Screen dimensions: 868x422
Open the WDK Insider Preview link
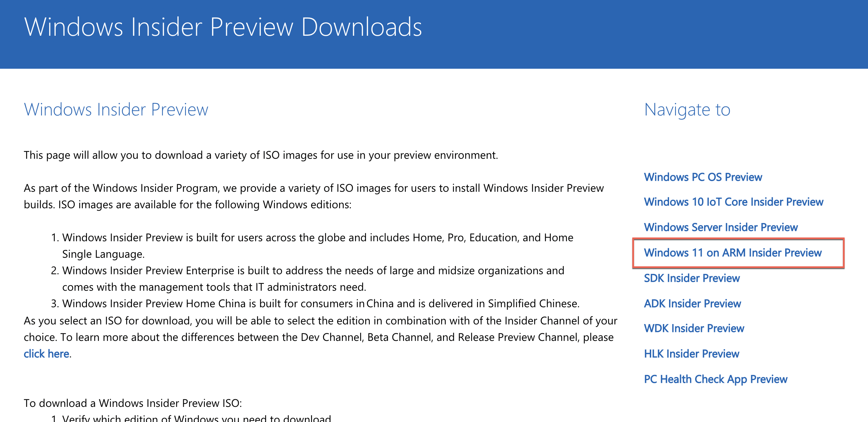[x=694, y=329]
